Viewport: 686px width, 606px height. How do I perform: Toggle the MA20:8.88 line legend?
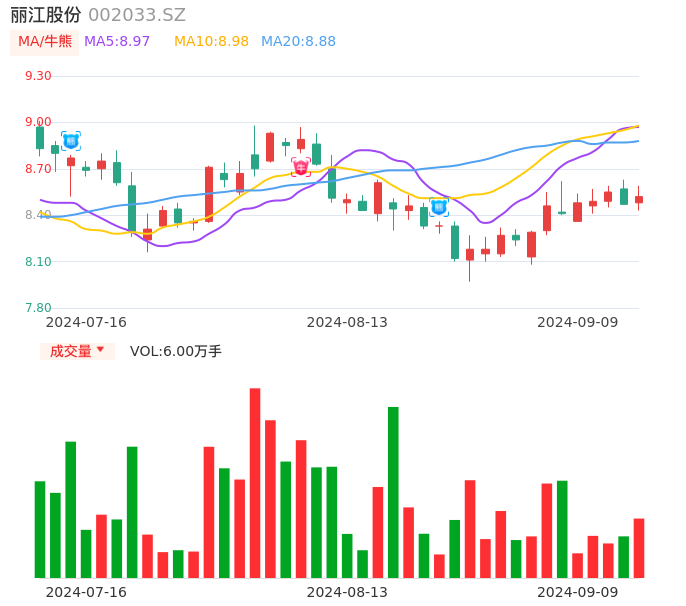pos(298,41)
